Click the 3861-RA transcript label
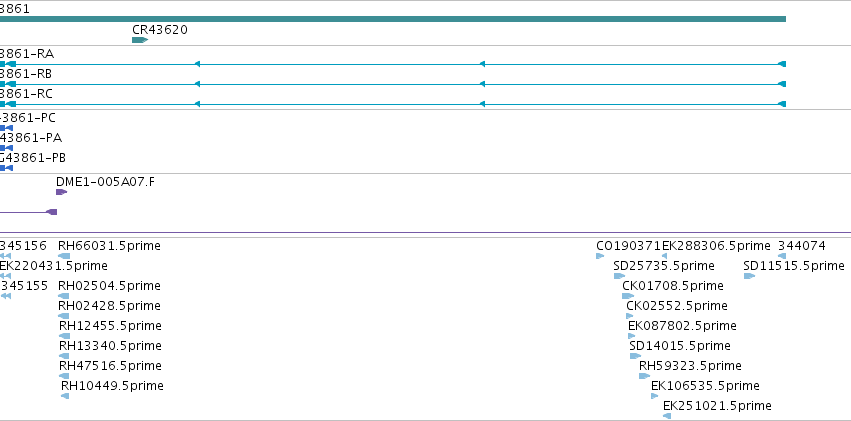 pos(27,54)
